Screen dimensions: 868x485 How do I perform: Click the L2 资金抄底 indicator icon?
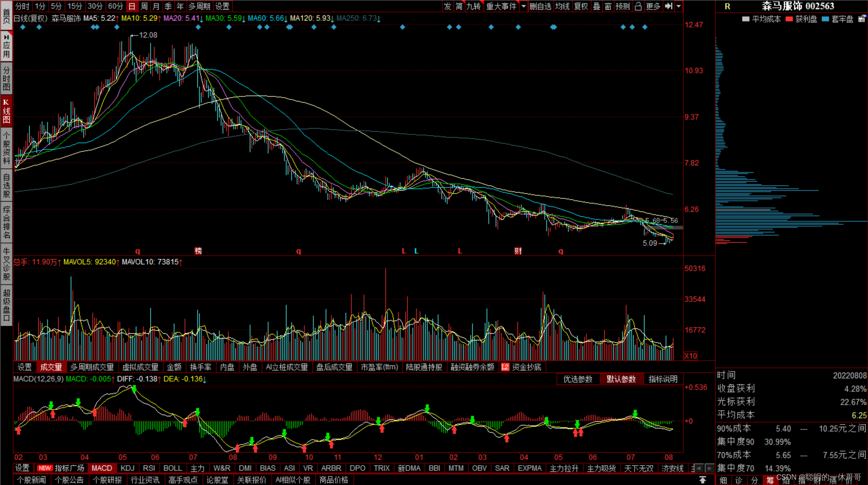pos(505,367)
